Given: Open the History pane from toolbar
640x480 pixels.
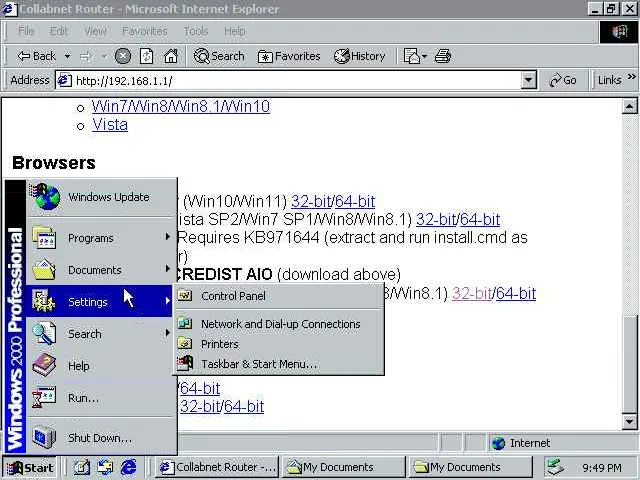Looking at the screenshot, I should pos(360,56).
